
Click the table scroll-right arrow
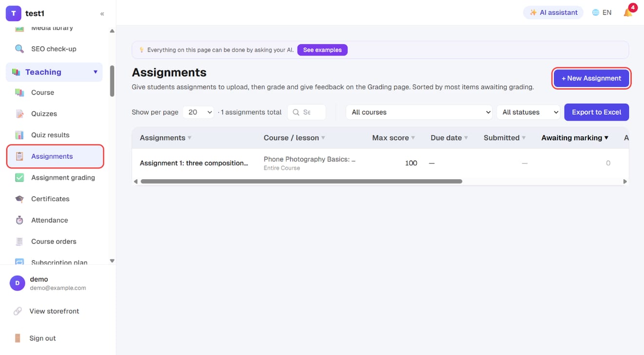point(625,182)
